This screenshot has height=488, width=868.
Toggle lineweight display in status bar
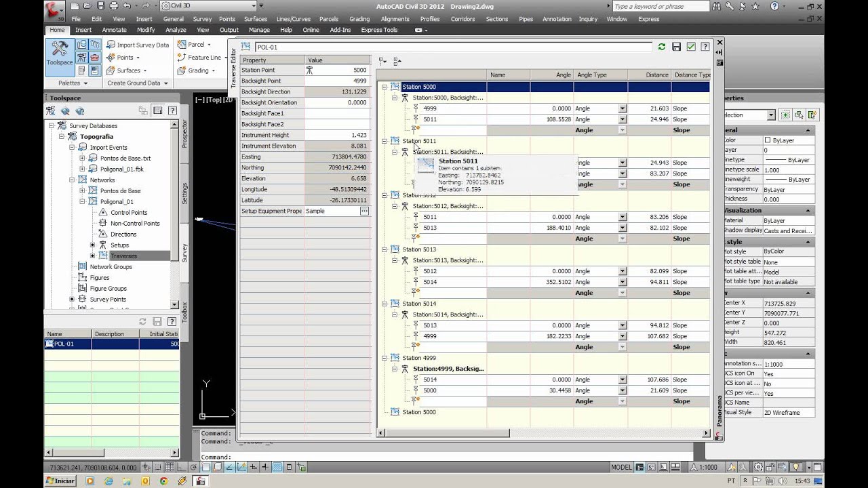click(265, 467)
